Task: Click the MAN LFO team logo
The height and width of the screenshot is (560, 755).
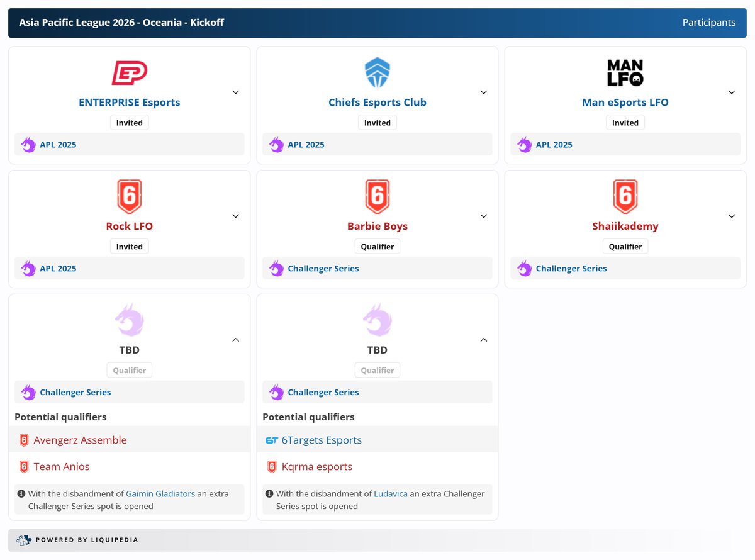Action: pyautogui.click(x=625, y=73)
